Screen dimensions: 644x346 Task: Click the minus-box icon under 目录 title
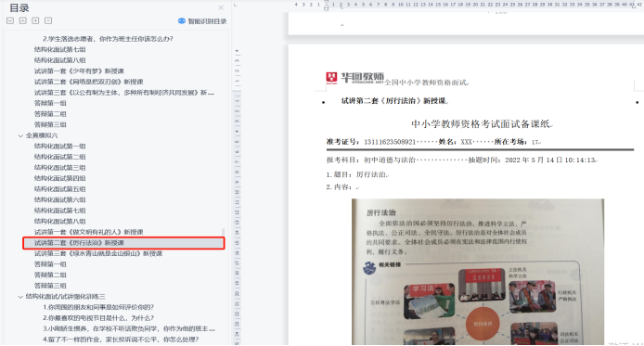[x=48, y=20]
